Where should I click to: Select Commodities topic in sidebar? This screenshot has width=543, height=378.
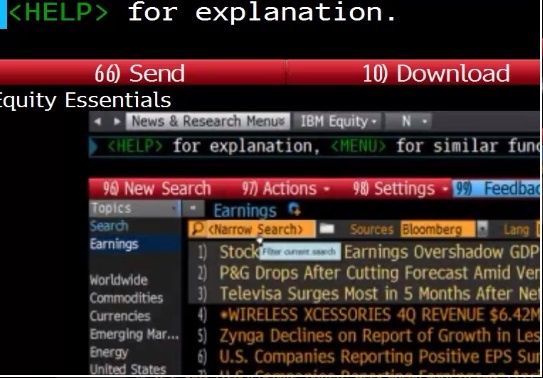click(x=126, y=298)
